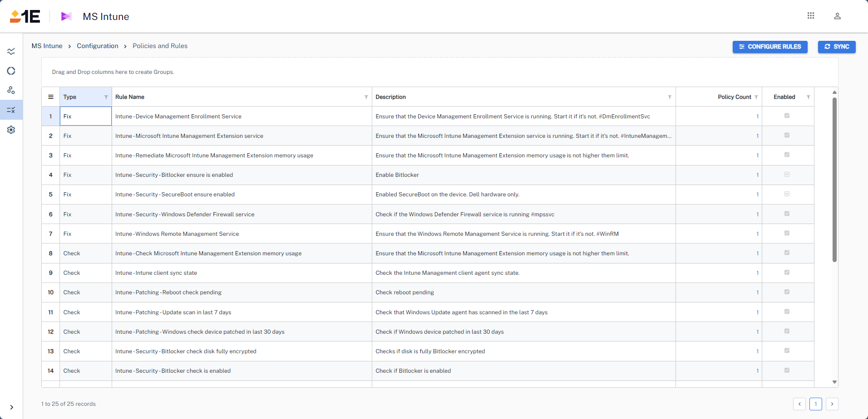Screen dimensions: 868x419
Task: Toggle Enabled checkbox for Bitlocker ensure is enabled
Action: pyautogui.click(x=787, y=175)
